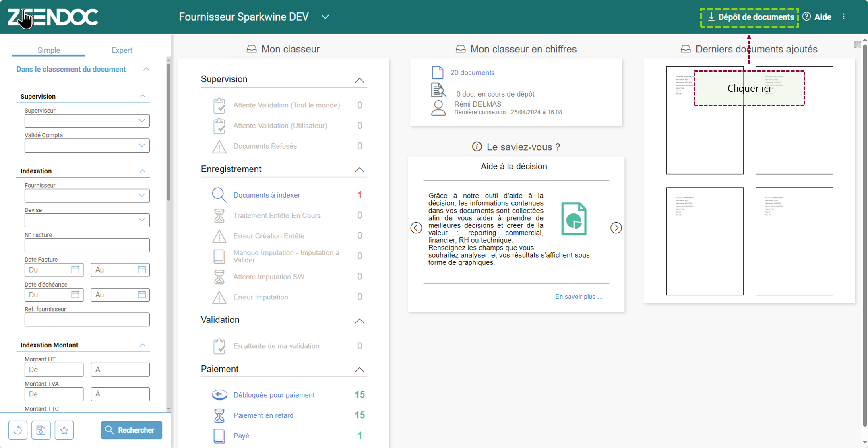Collapse the Indexation Montant filter group

pos(143,345)
